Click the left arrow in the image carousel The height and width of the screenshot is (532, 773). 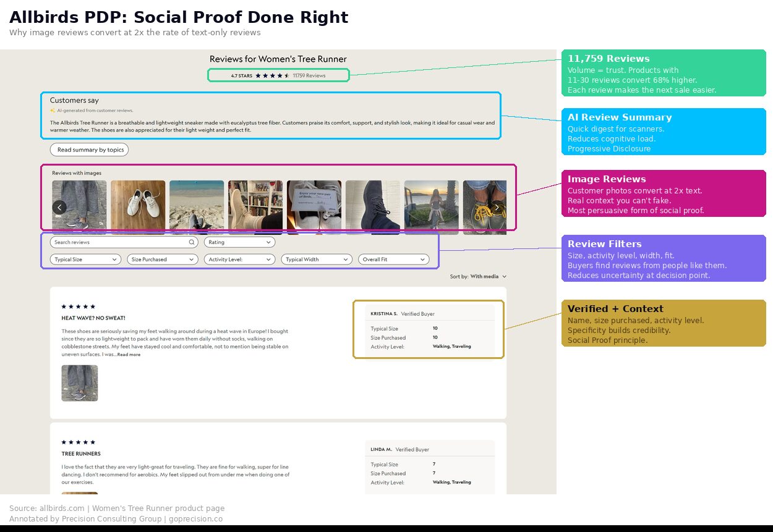coord(59,207)
